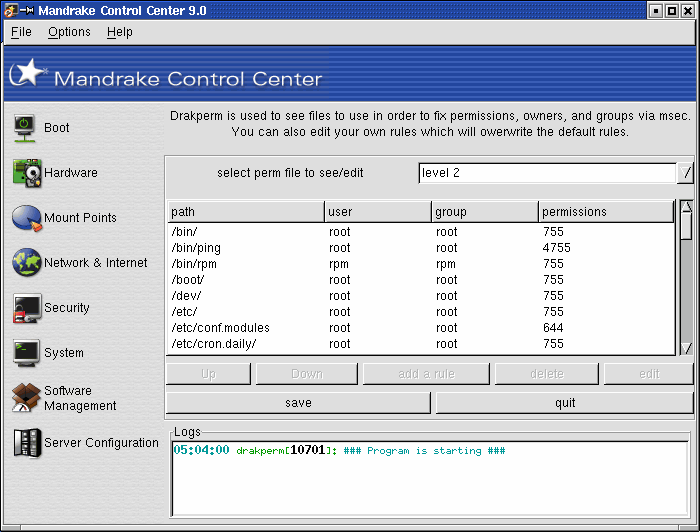Sort by the permissions column header
This screenshot has height=532, width=700.
tap(606, 212)
